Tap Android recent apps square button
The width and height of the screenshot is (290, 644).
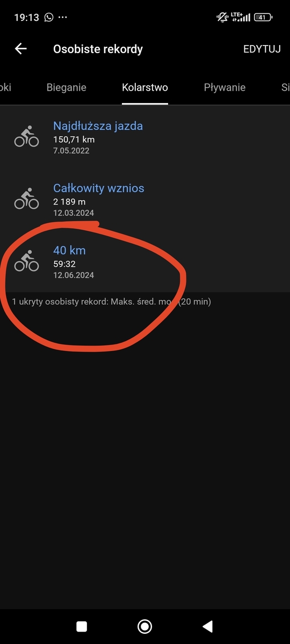click(82, 626)
